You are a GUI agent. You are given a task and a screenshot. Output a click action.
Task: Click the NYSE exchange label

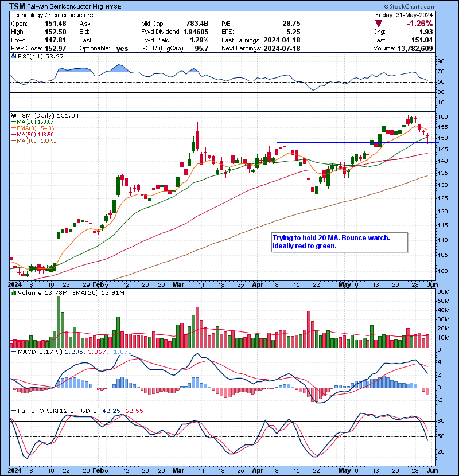pyautogui.click(x=113, y=7)
